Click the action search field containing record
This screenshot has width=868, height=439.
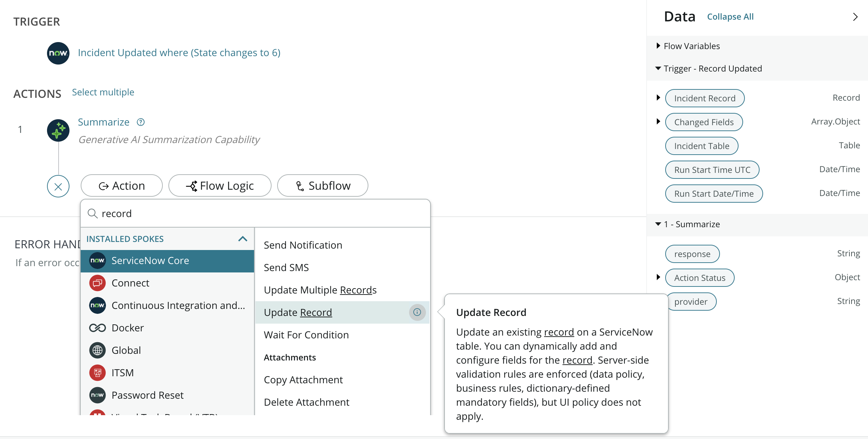click(x=255, y=213)
